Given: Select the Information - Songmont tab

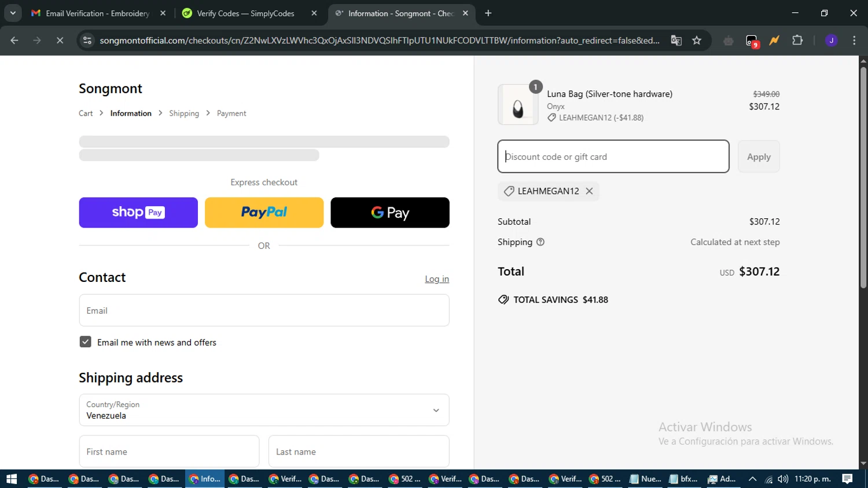Looking at the screenshot, I should click(401, 13).
